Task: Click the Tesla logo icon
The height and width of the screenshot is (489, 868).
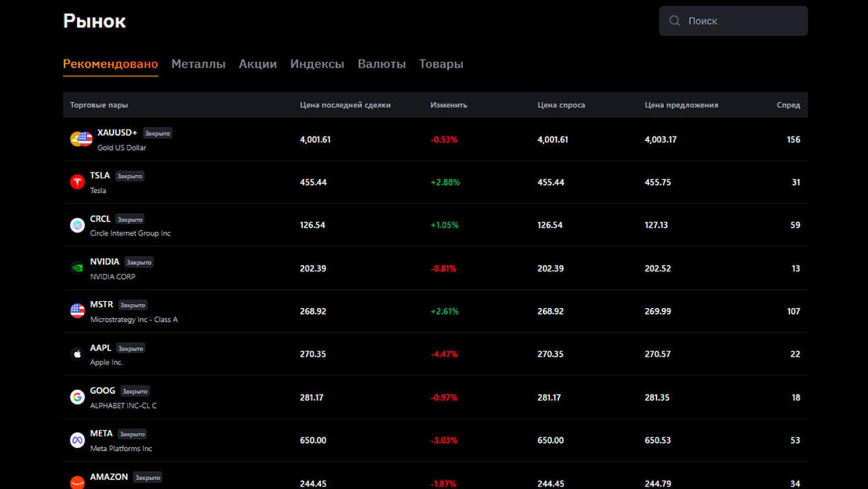Action: point(78,182)
